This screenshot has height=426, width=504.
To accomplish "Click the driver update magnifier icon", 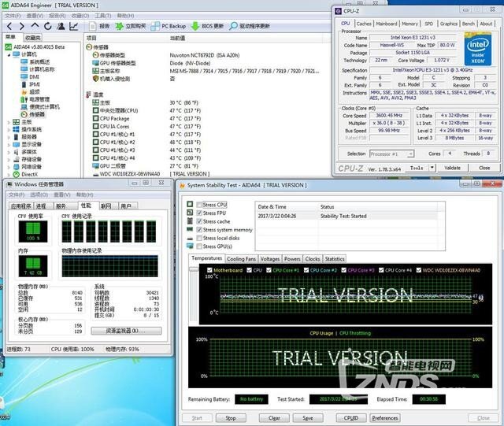I will click(233, 26).
